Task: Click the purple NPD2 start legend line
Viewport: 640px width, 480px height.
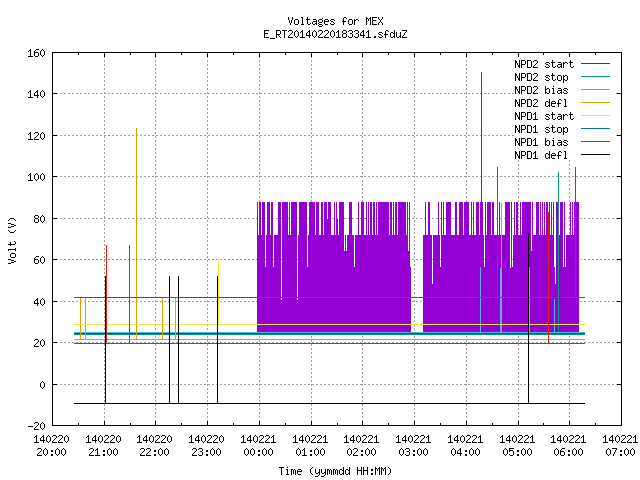Action: tap(595, 64)
